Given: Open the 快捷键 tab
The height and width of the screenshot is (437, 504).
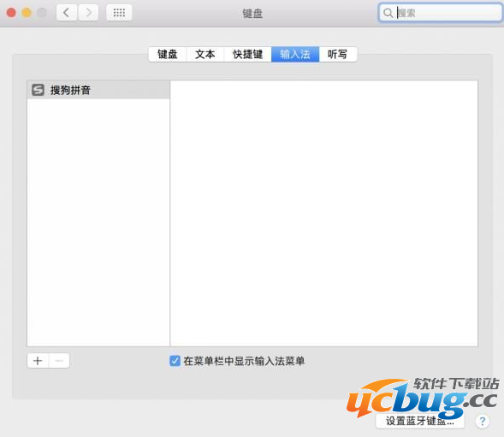Looking at the screenshot, I should coord(247,54).
